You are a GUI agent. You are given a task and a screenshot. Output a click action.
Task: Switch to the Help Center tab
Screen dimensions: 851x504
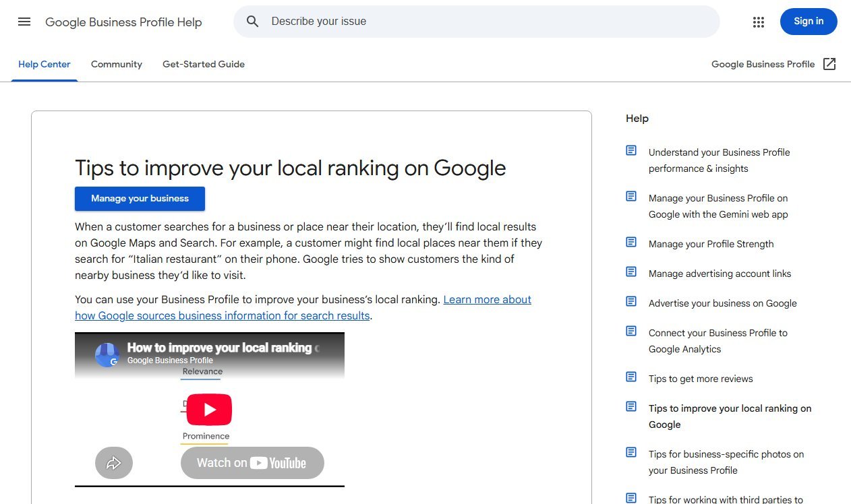click(45, 65)
